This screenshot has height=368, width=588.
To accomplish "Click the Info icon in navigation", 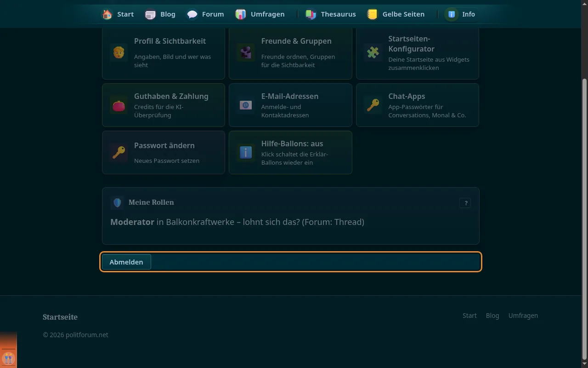I will point(452,14).
